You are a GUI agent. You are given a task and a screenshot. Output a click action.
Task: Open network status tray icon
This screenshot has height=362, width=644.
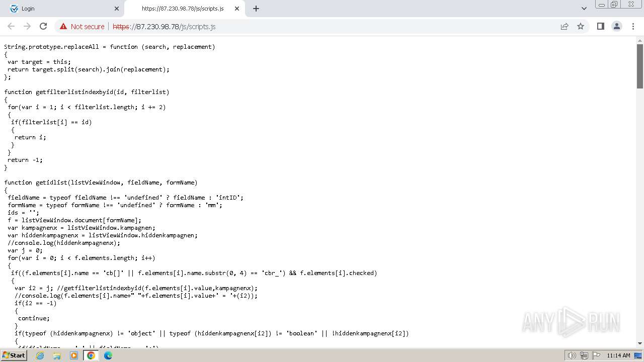584,355
